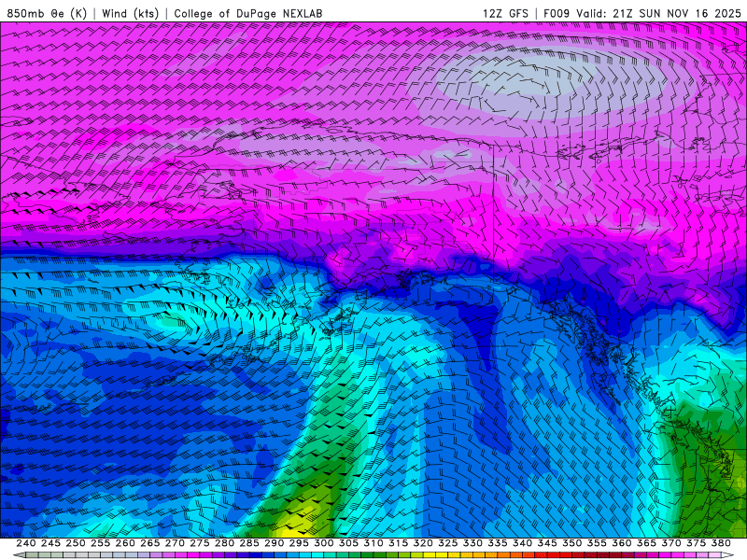
Task: Select the 340 legend number
Action: tap(522, 543)
